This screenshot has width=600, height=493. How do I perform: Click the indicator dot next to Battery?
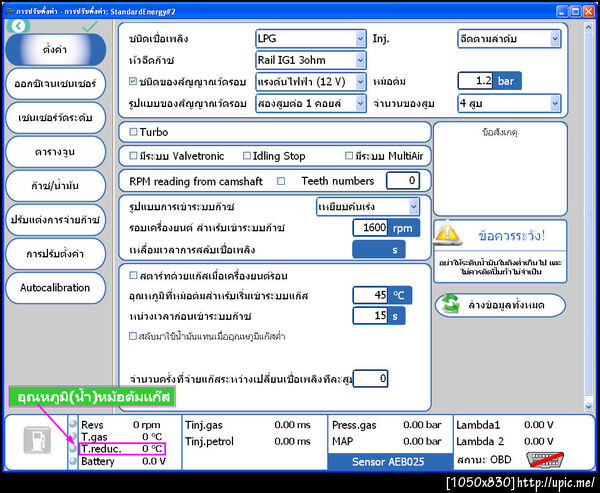point(73,461)
